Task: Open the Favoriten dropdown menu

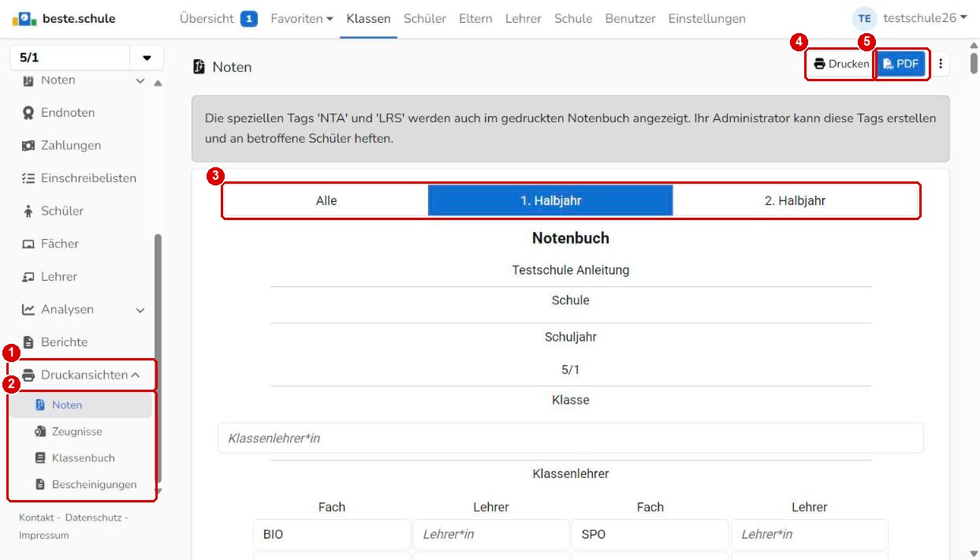Action: pyautogui.click(x=301, y=19)
